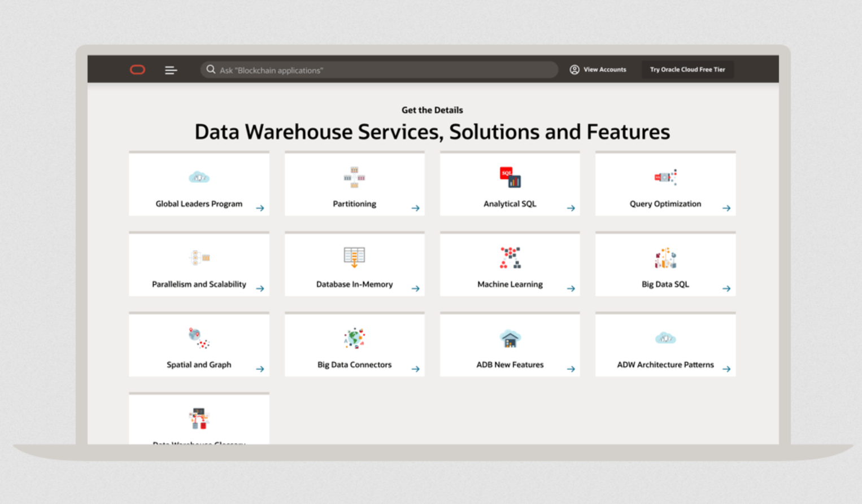Click the arrow on Query Optimization card
Image resolution: width=862 pixels, height=504 pixels.
(726, 208)
